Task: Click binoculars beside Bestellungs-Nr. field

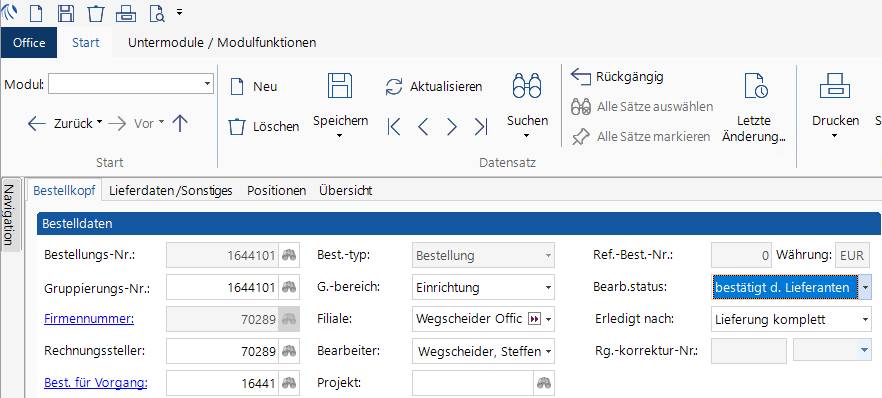Action: pyautogui.click(x=290, y=255)
